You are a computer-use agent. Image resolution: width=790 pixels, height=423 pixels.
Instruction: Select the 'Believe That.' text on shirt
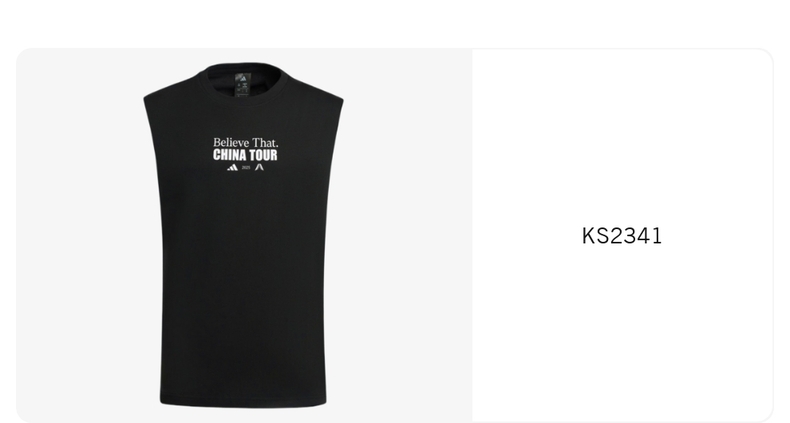point(245,143)
